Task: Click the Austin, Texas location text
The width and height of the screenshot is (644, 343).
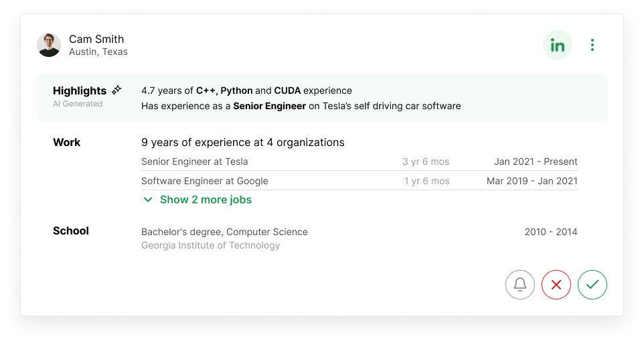Action: pyautogui.click(x=98, y=52)
